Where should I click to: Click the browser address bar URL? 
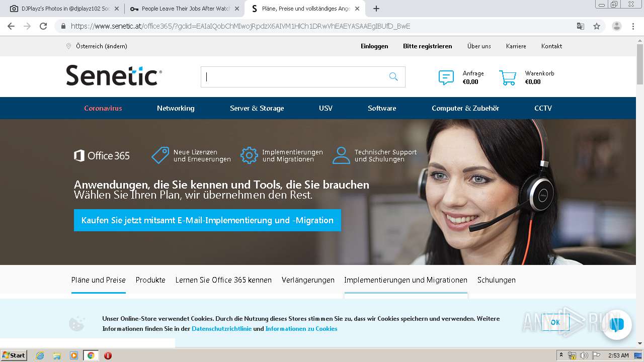click(240, 26)
